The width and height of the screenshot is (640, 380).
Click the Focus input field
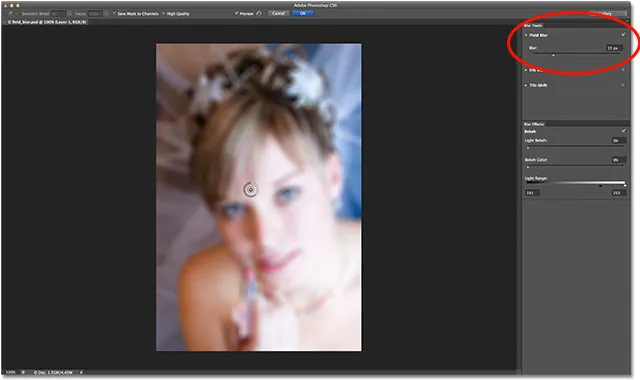point(95,13)
